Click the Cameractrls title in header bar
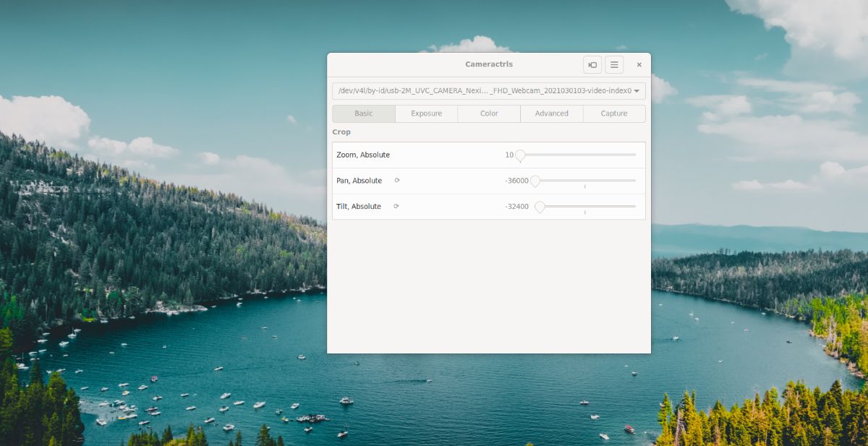Viewport: 868px width, 446px height. pos(489,65)
